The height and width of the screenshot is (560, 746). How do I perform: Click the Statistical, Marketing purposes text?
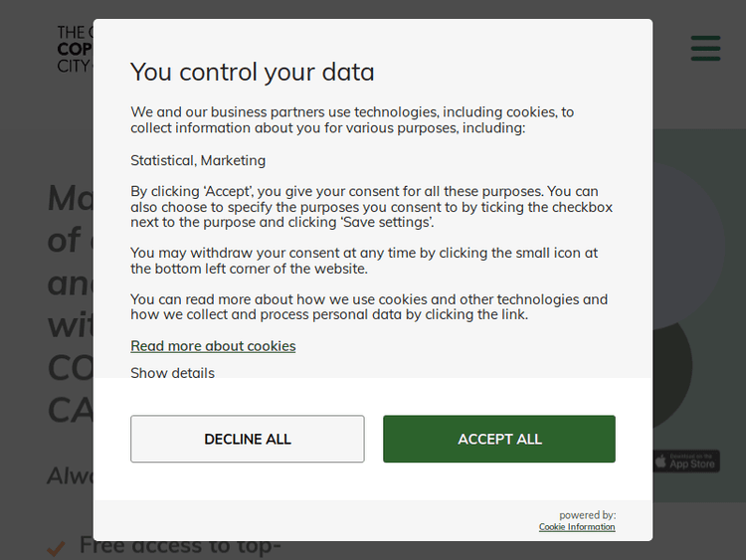click(x=198, y=160)
